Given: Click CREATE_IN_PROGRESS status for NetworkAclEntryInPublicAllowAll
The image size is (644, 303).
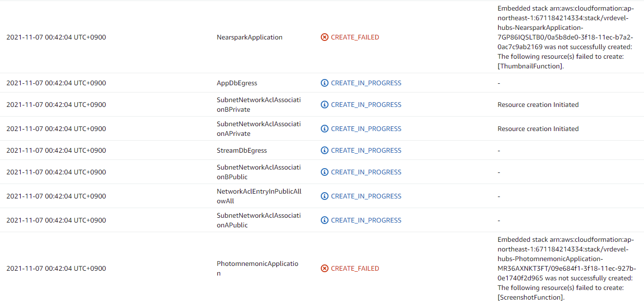Looking at the screenshot, I should tap(366, 196).
